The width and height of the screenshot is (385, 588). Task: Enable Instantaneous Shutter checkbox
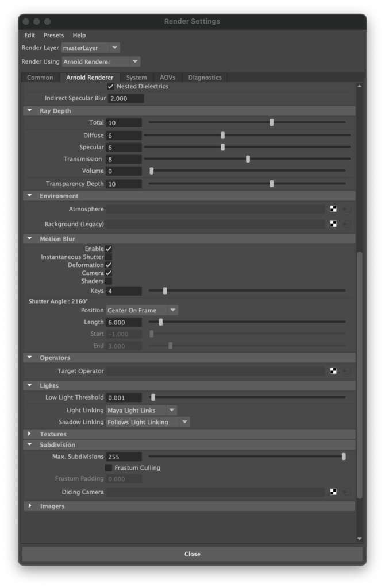tap(109, 257)
